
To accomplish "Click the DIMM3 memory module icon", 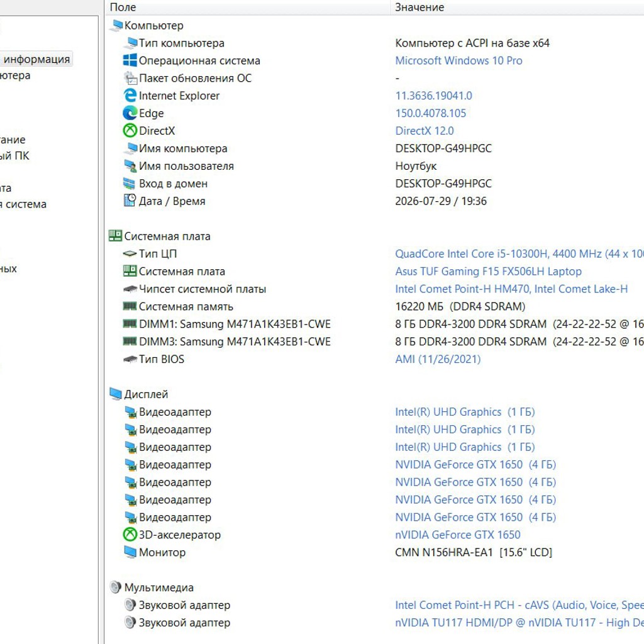I will click(130, 341).
